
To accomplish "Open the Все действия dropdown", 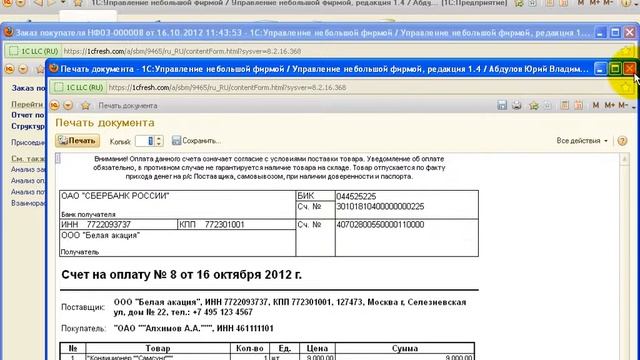I will [x=582, y=140].
